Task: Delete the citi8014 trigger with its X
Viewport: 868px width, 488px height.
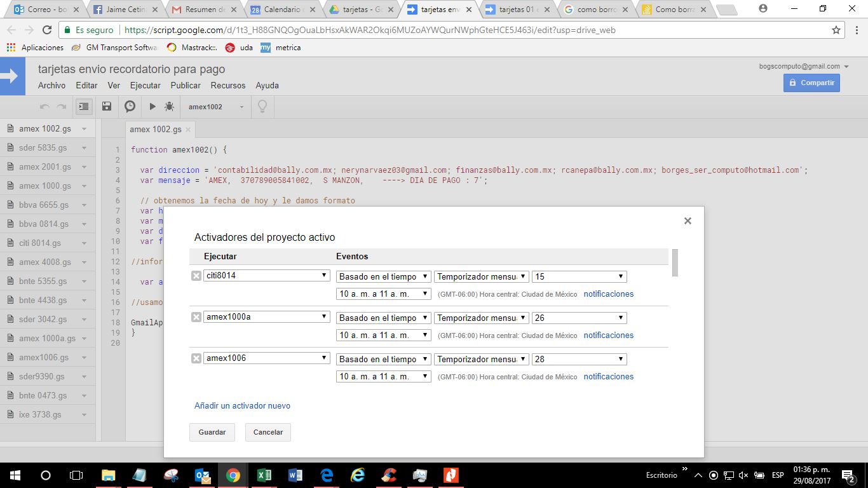Action: pyautogui.click(x=196, y=276)
